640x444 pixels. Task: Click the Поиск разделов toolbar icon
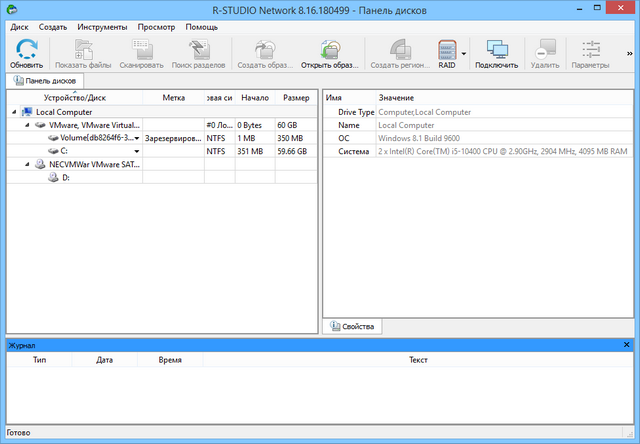199,50
